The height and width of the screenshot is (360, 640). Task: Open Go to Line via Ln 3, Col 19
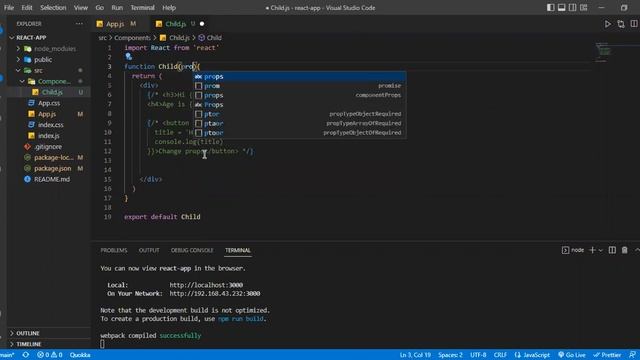[415, 355]
